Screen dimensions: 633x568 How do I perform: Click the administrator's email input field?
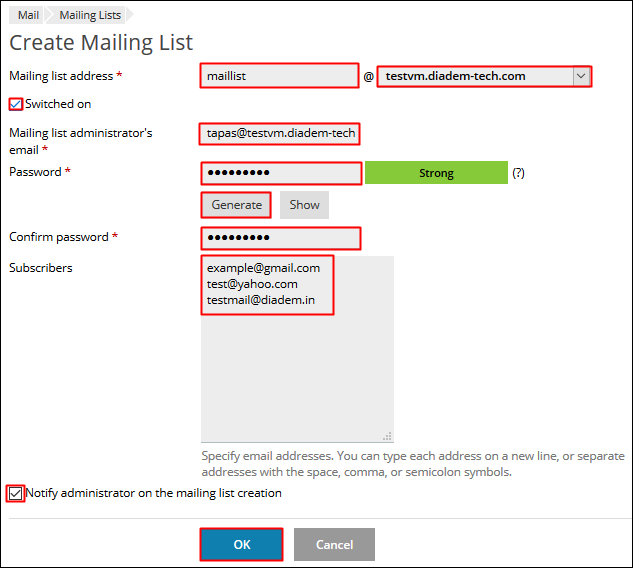(x=279, y=134)
